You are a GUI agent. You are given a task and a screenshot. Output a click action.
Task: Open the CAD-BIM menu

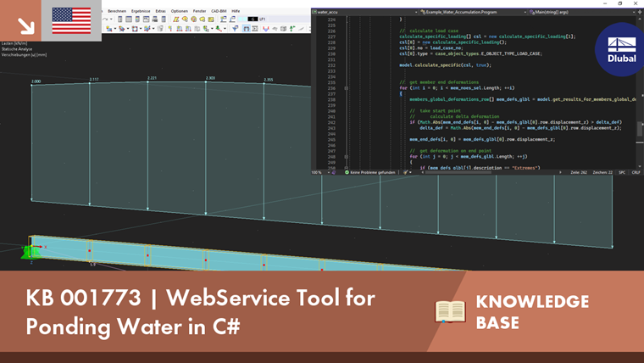tap(219, 11)
